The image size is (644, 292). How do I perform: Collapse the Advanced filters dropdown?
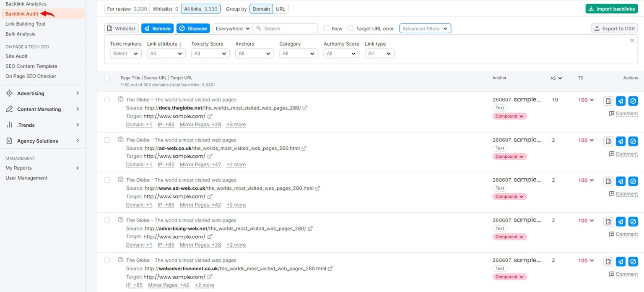point(425,29)
